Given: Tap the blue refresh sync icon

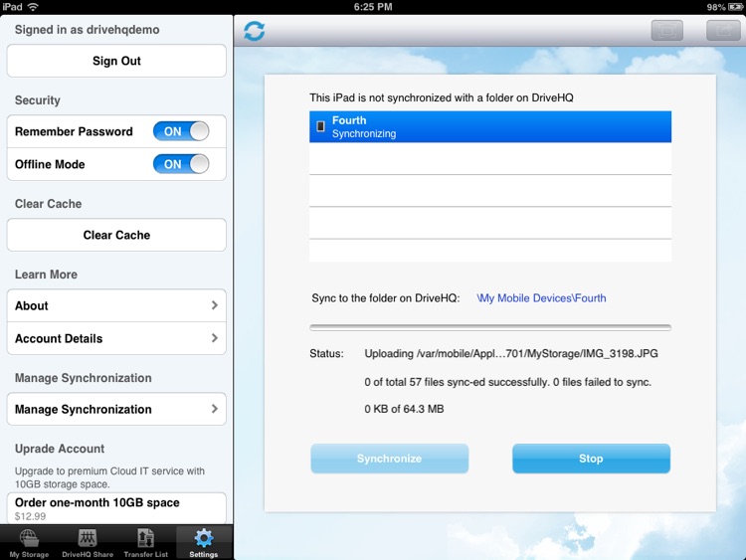Looking at the screenshot, I should click(x=254, y=31).
